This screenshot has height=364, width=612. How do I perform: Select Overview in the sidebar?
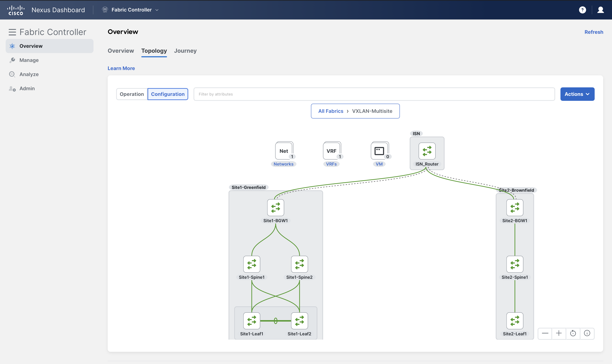pos(50,46)
